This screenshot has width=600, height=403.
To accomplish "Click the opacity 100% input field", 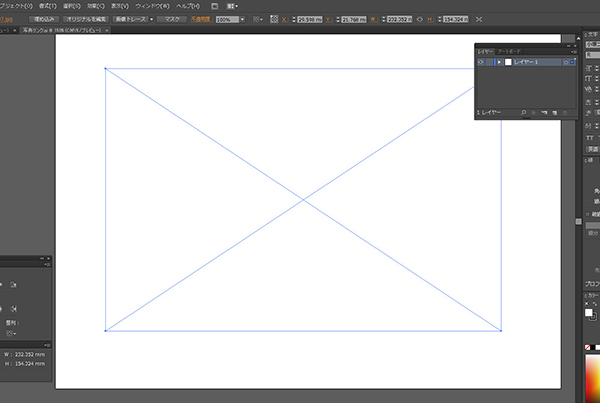I will pos(227,20).
